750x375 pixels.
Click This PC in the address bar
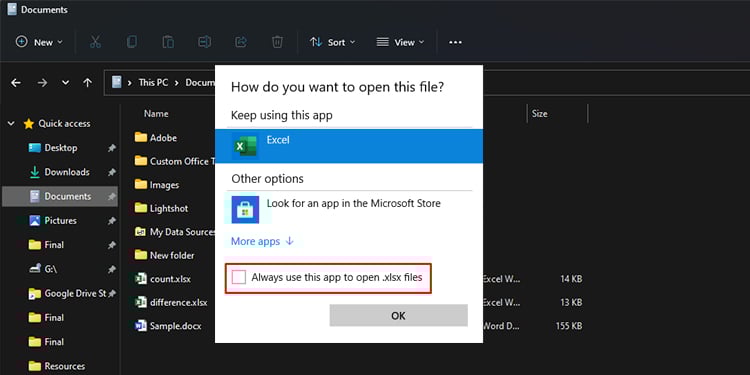click(x=153, y=82)
